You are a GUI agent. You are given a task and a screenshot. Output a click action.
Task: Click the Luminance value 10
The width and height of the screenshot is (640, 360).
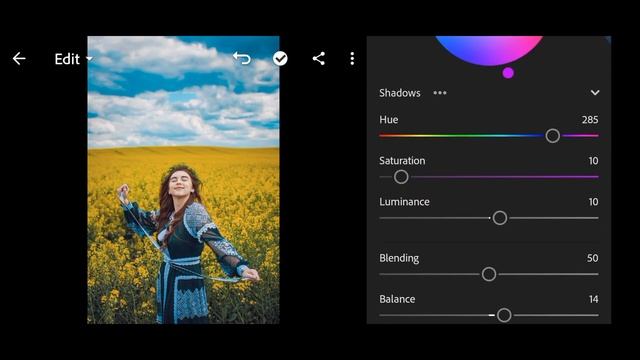[593, 202]
